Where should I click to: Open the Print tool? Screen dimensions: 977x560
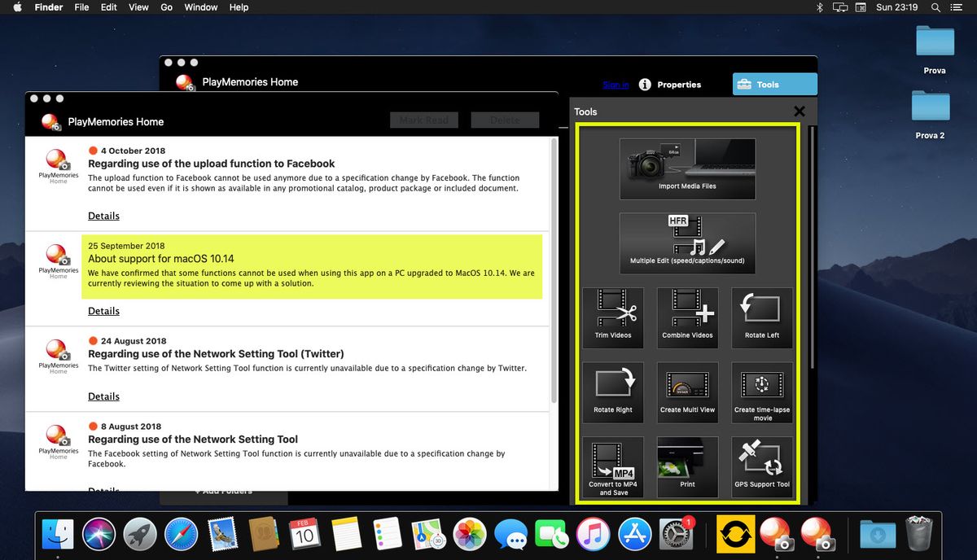(687, 467)
